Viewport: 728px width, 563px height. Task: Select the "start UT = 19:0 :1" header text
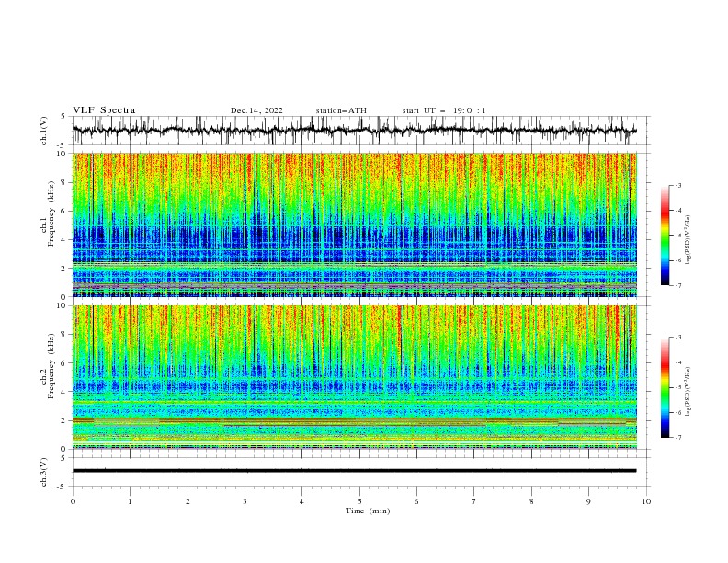(444, 110)
